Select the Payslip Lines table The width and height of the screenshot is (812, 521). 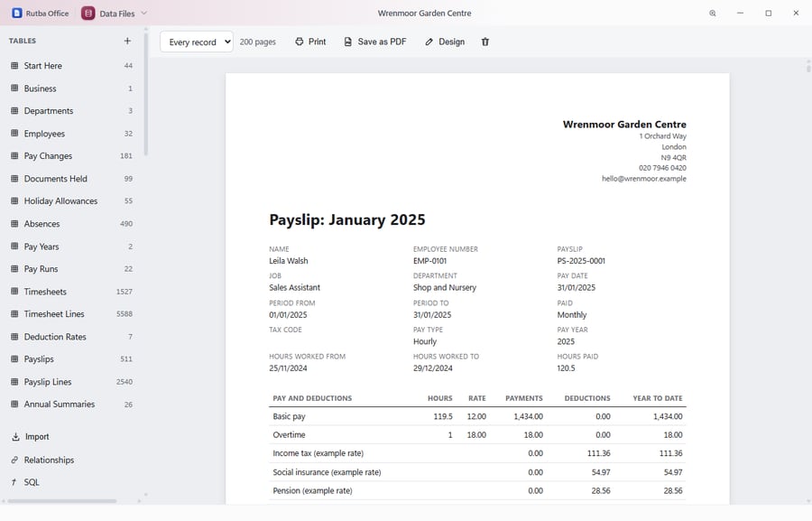point(71,382)
